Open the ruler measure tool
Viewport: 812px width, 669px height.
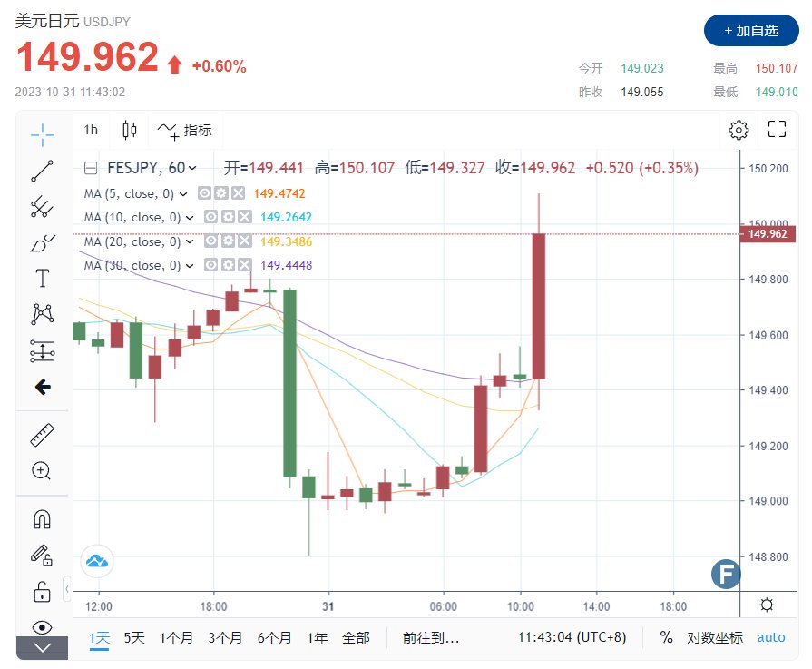coord(43,436)
